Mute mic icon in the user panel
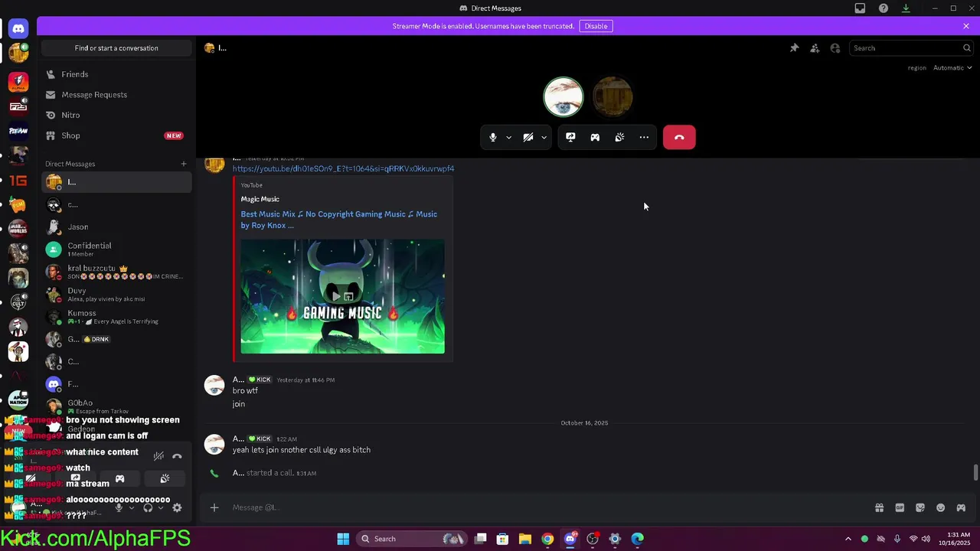This screenshot has width=980, height=551. click(x=119, y=507)
